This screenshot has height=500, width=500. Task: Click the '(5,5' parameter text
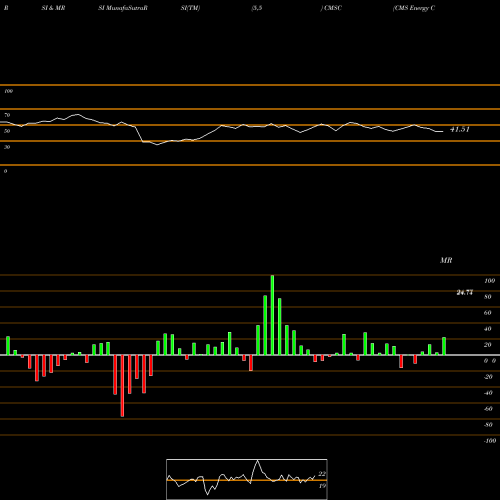(x=257, y=8)
